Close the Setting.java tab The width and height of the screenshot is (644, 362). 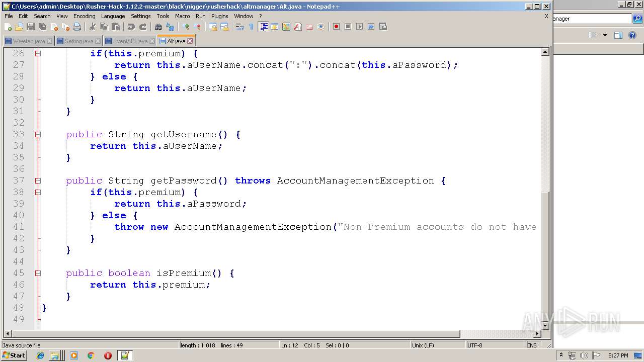[98, 41]
